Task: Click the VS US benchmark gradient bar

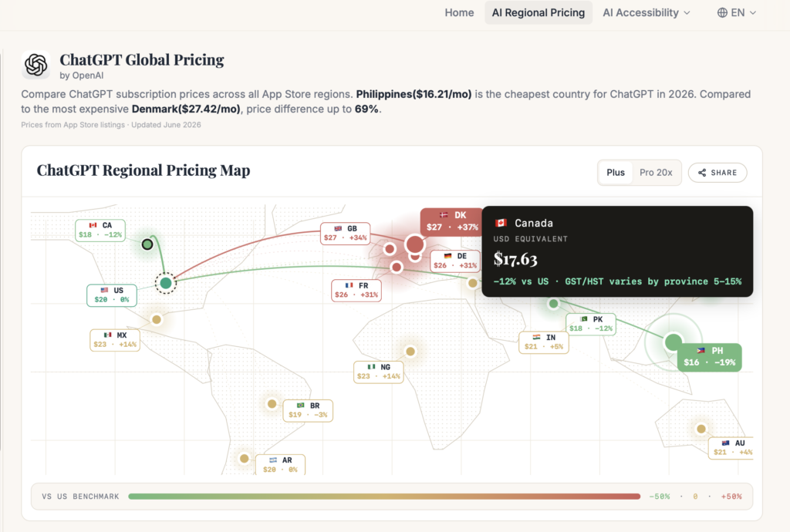Action: [384, 497]
